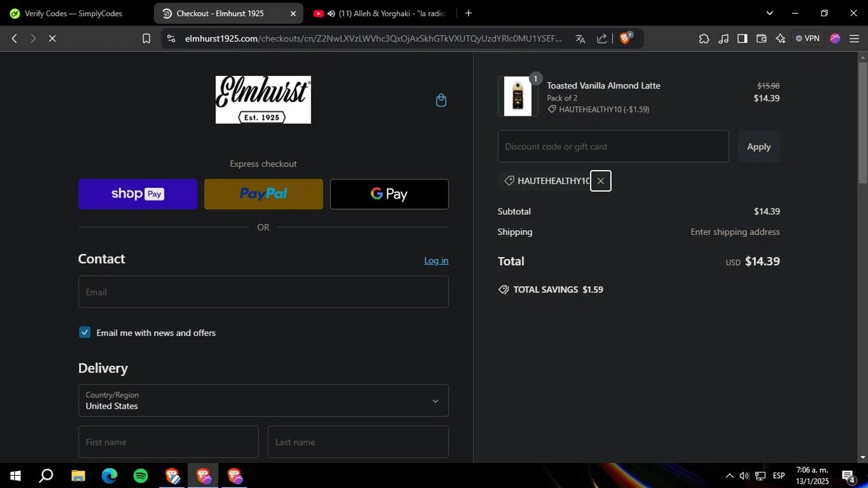The width and height of the screenshot is (868, 488).
Task: Click the Enter shipping address text
Action: tap(735, 232)
